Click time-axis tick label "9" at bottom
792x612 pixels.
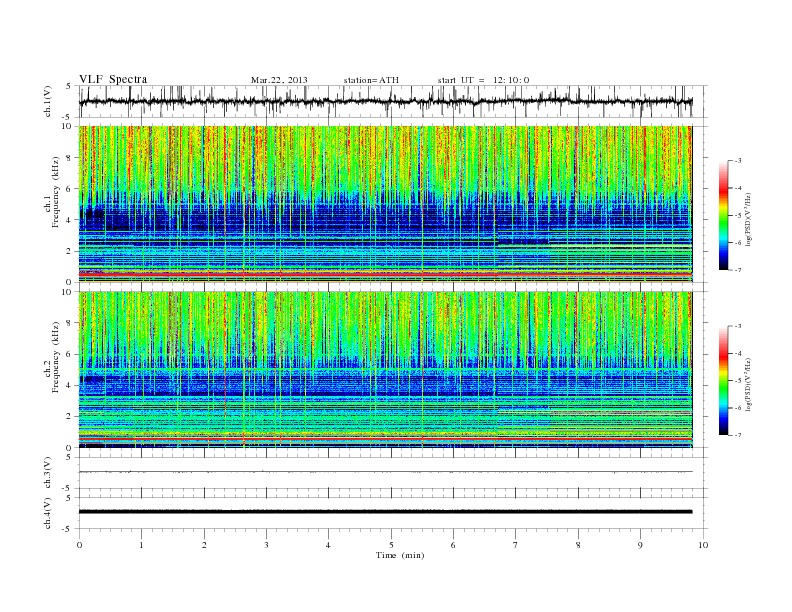pos(640,545)
